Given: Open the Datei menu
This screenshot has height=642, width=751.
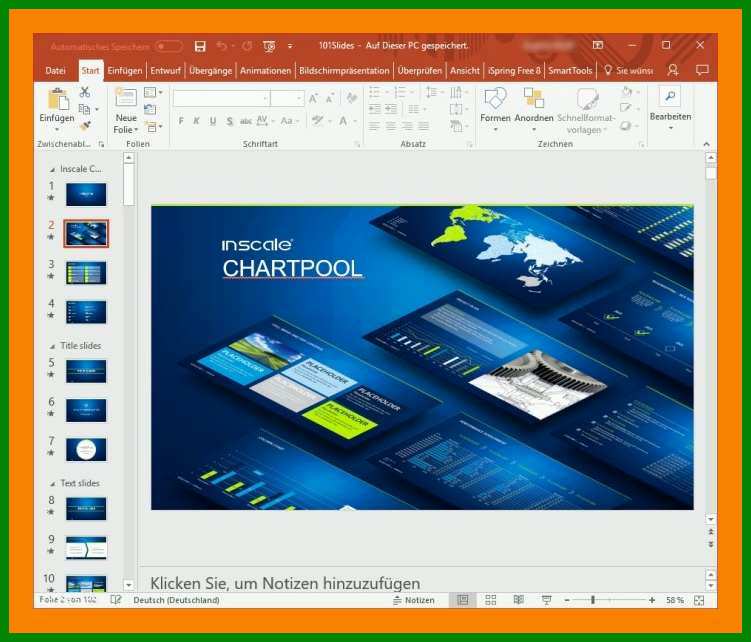Looking at the screenshot, I should click(55, 70).
